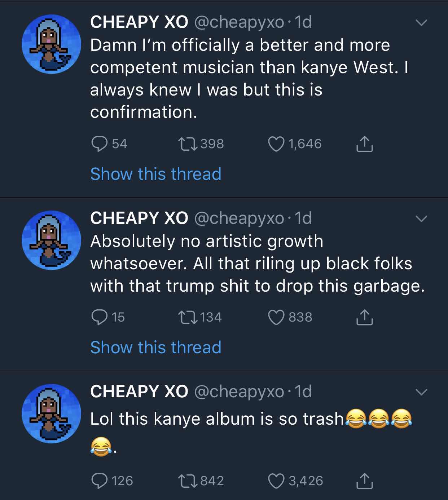This screenshot has width=448, height=500.
Task: Open the dropdown arrow on the third tweet
Action: [x=421, y=392]
